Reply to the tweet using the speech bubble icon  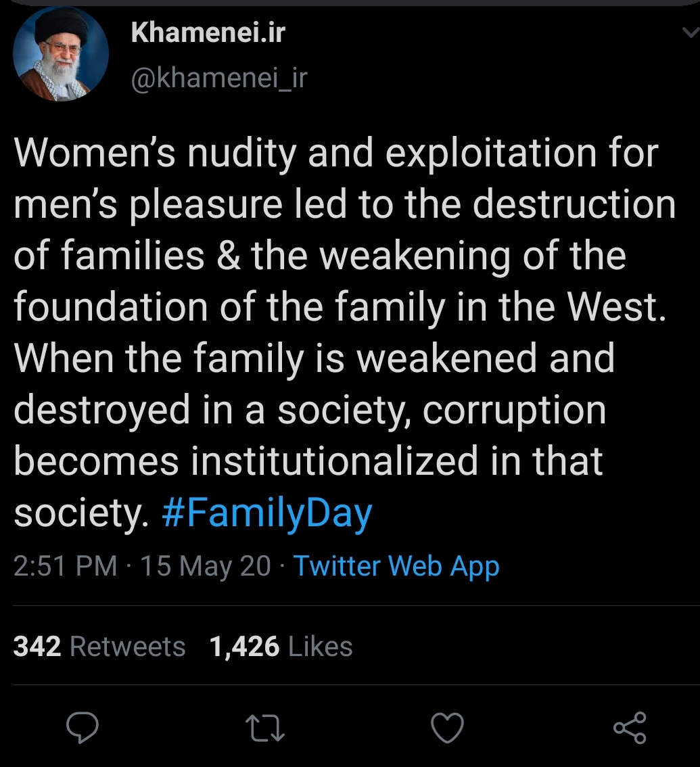(x=83, y=728)
